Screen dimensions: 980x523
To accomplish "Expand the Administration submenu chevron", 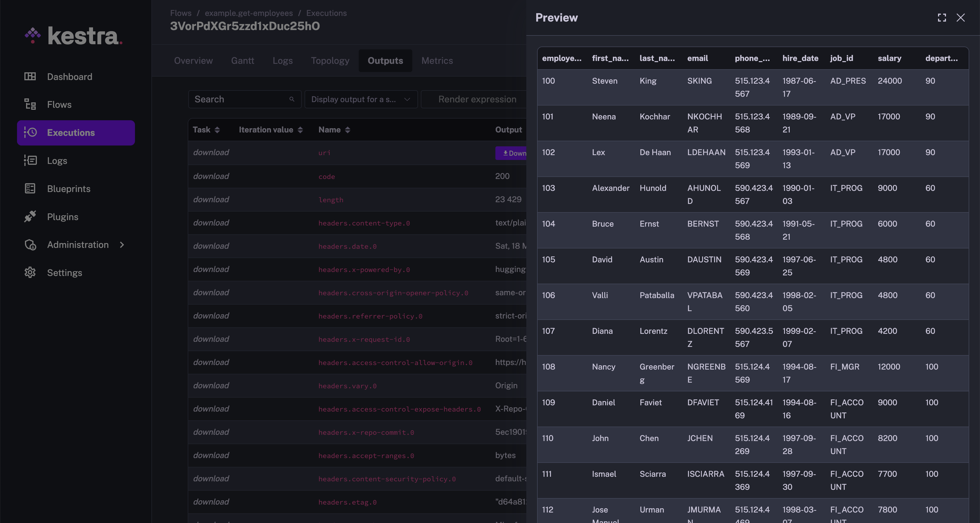I will [122, 244].
